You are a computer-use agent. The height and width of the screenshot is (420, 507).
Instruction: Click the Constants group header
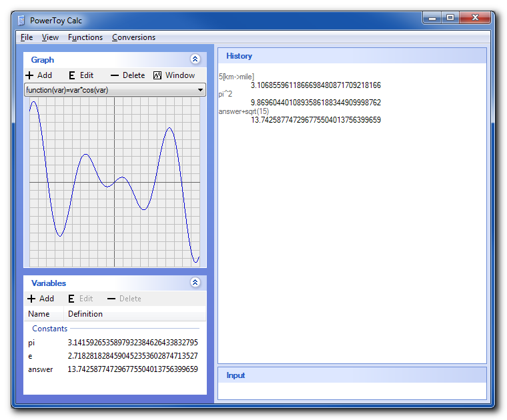[x=50, y=329]
